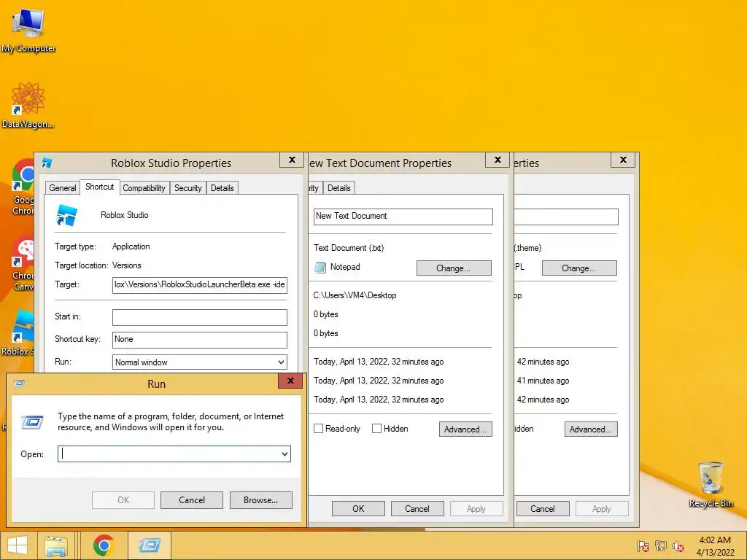
Task: Click Advanced... in Text Document Properties
Action: [465, 429]
